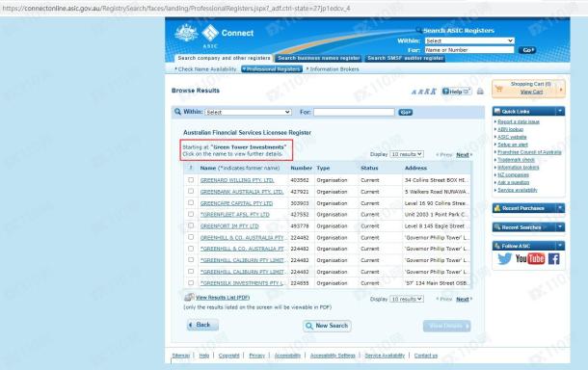Go to Next results page above table

[464, 154]
